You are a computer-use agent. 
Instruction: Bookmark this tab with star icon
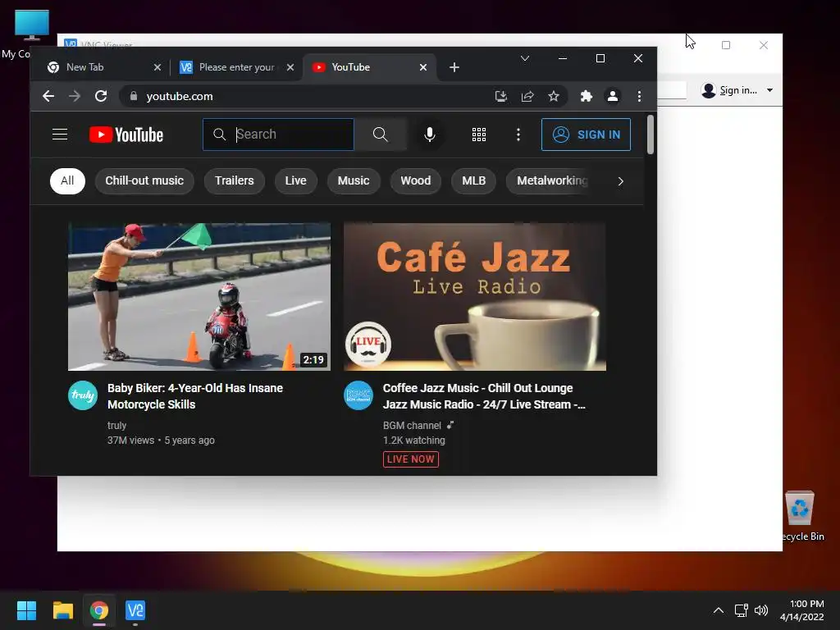click(x=554, y=96)
